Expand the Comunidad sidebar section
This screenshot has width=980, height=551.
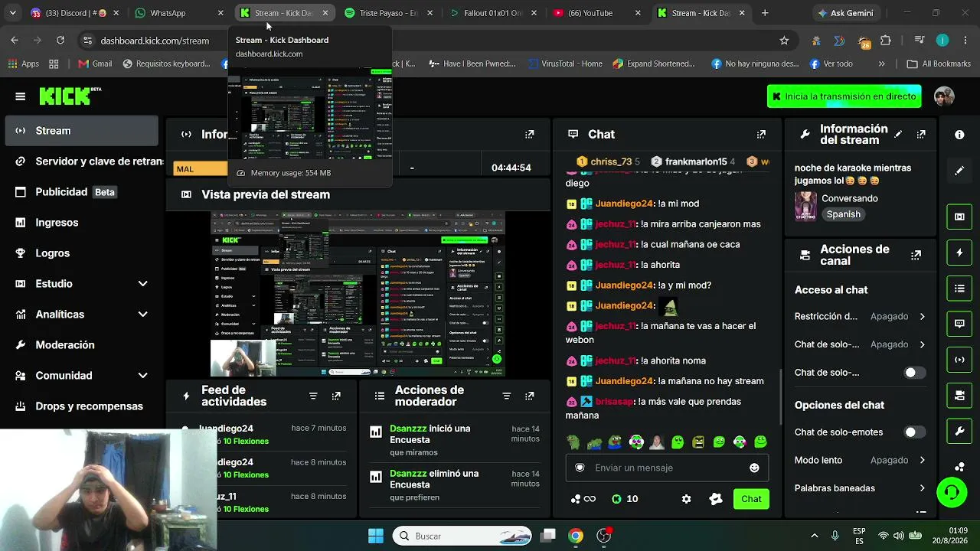(142, 376)
